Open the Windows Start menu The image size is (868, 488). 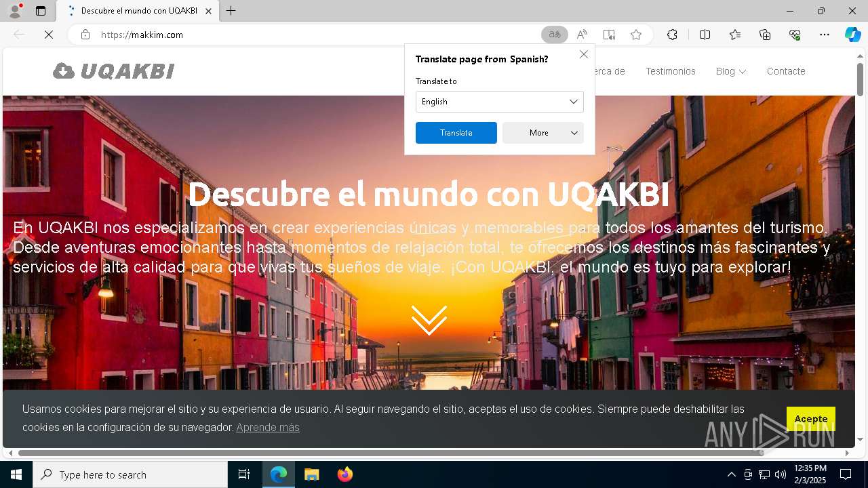[16, 474]
